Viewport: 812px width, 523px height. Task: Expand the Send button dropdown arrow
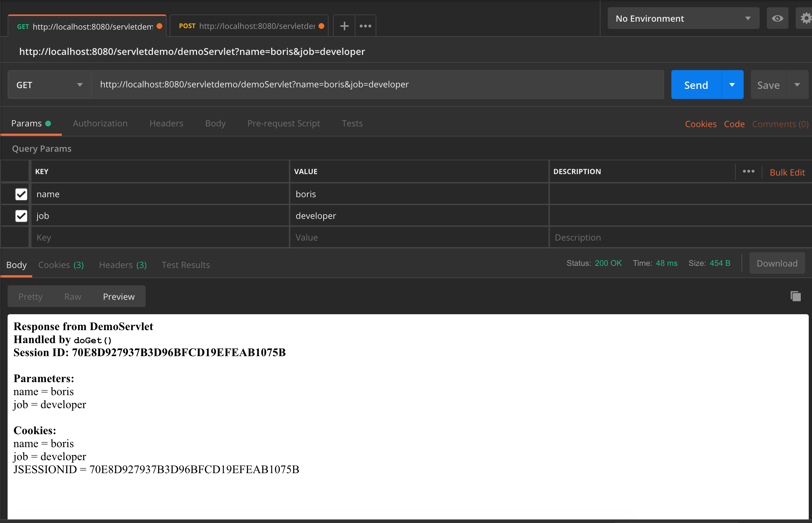[732, 85]
